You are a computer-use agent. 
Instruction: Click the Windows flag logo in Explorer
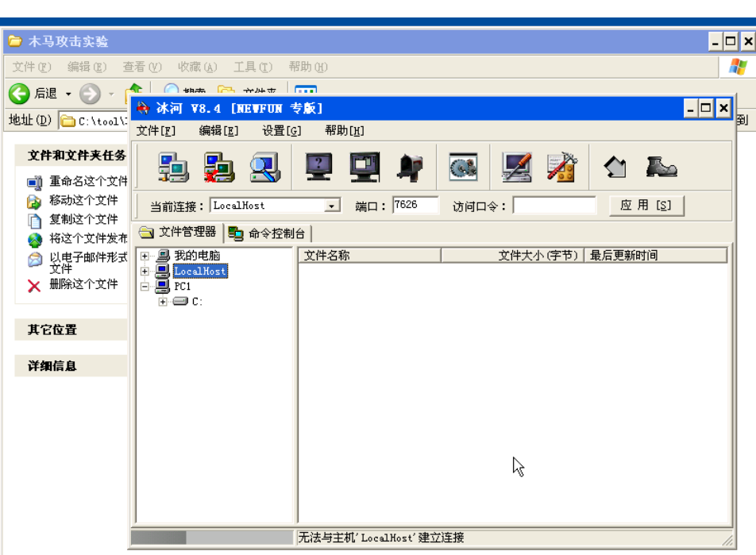pyautogui.click(x=739, y=67)
